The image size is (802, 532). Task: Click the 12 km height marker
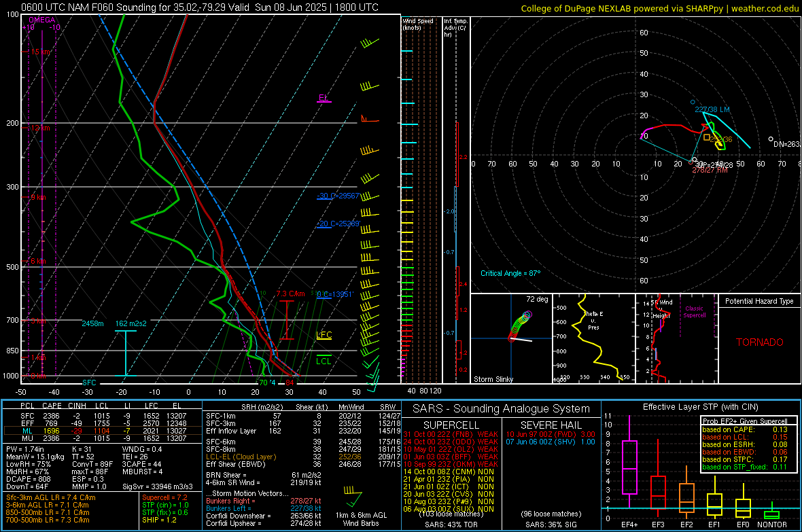tap(40, 128)
